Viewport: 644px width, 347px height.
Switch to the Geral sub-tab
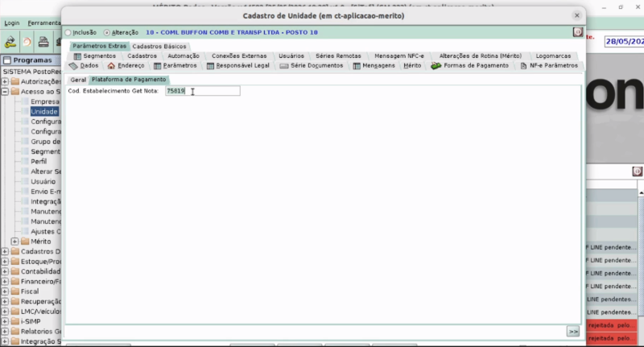tap(78, 80)
